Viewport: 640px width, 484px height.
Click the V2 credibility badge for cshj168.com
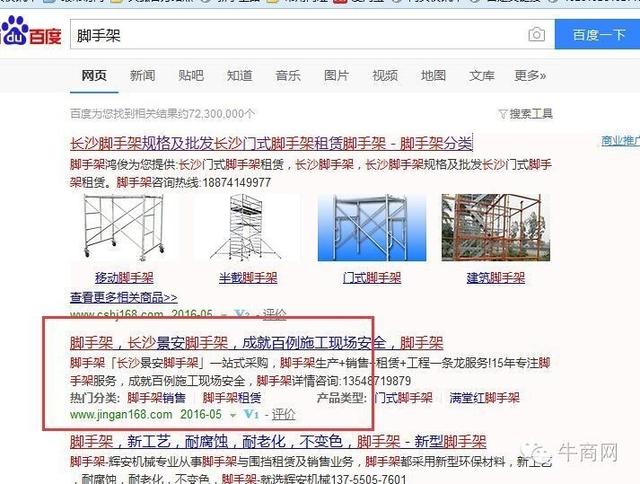tap(242, 313)
